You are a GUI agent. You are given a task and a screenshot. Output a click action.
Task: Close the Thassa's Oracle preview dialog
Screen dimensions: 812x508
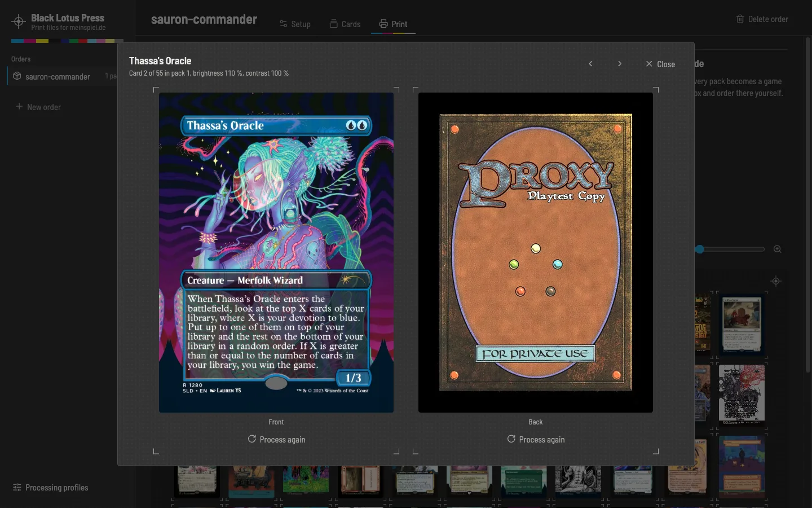pos(660,64)
